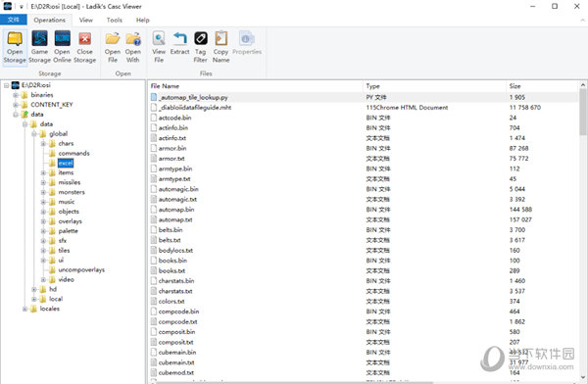
Task: Click the file icon beside actinfo.txt
Action: pos(154,138)
